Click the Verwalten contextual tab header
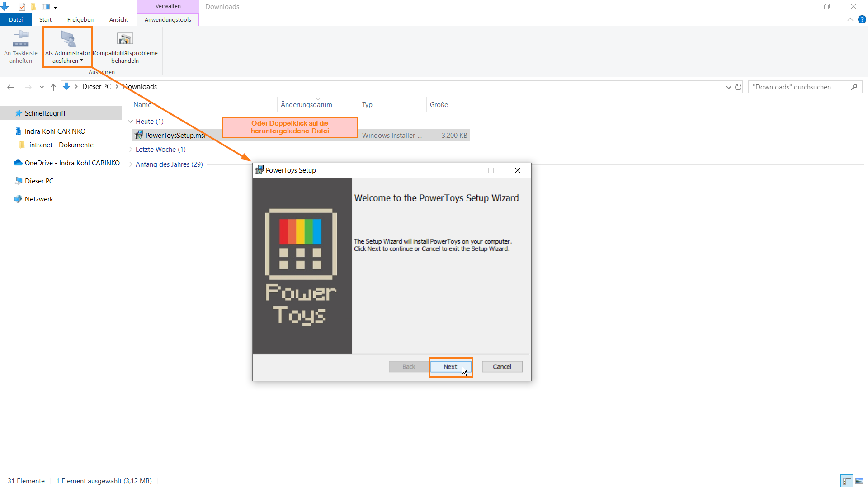This screenshot has width=868, height=487. coord(168,6)
